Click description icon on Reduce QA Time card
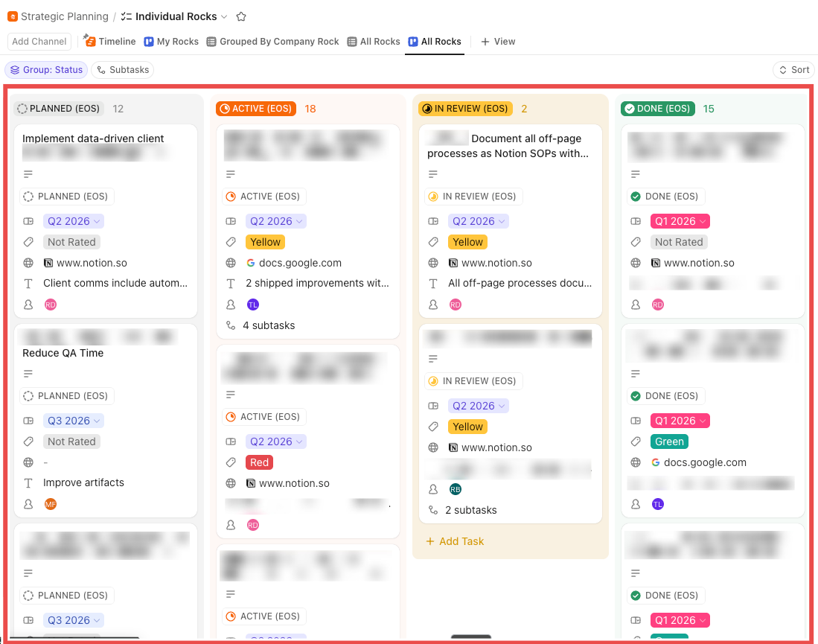The width and height of the screenshot is (818, 644). 28,374
